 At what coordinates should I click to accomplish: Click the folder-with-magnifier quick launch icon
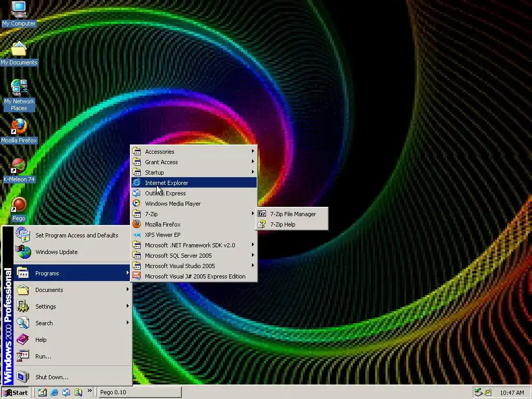tap(78, 392)
